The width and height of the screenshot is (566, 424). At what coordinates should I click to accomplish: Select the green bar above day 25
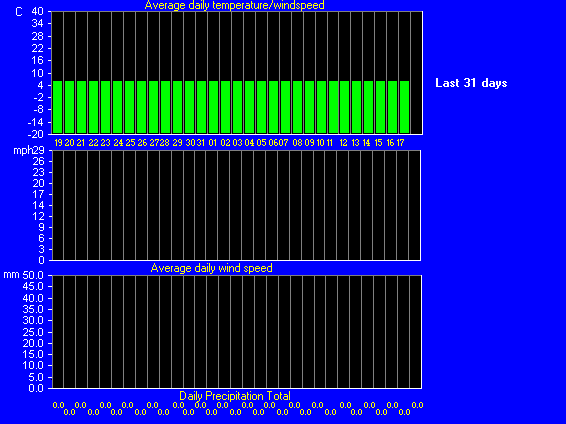coord(130,107)
